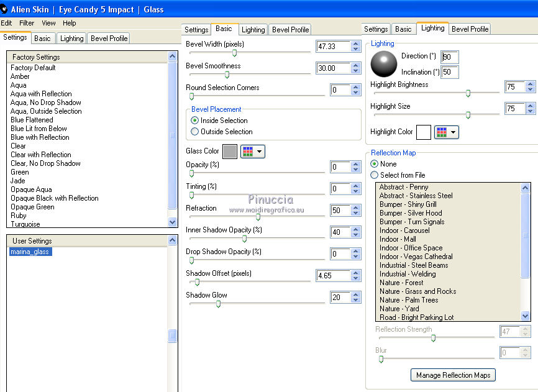Open the Help menu

point(70,23)
